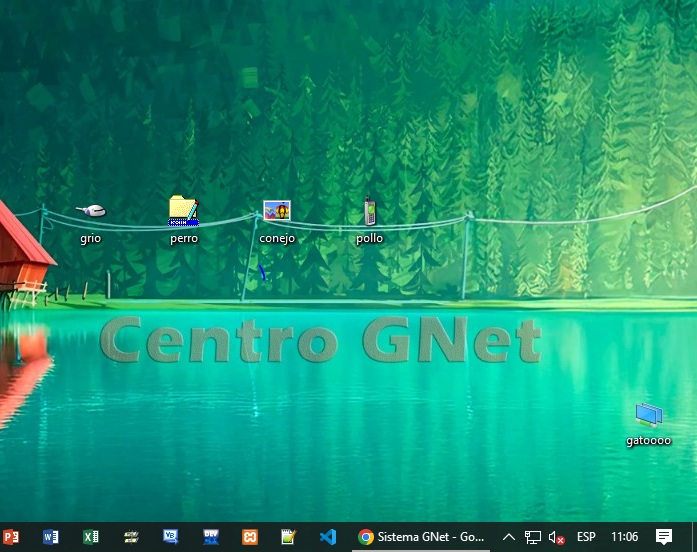Launch Word from the taskbar

point(51,537)
